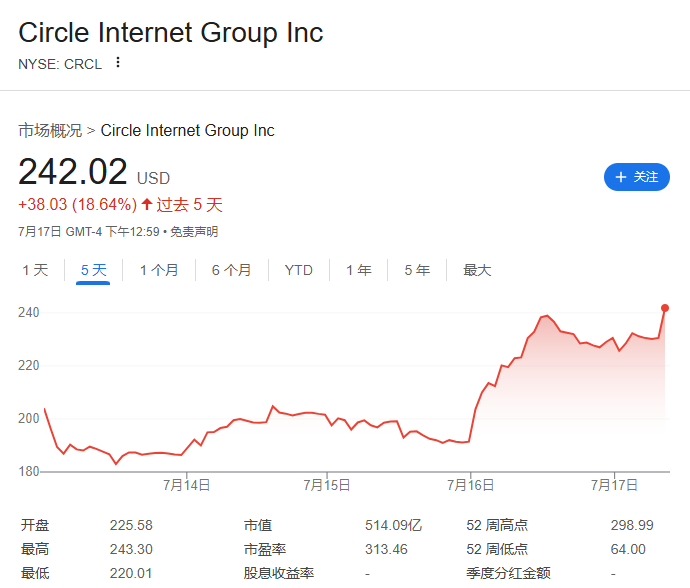Screen dimensions: 690x588
Task: Select the 5 年 range tab
Action: 417,270
